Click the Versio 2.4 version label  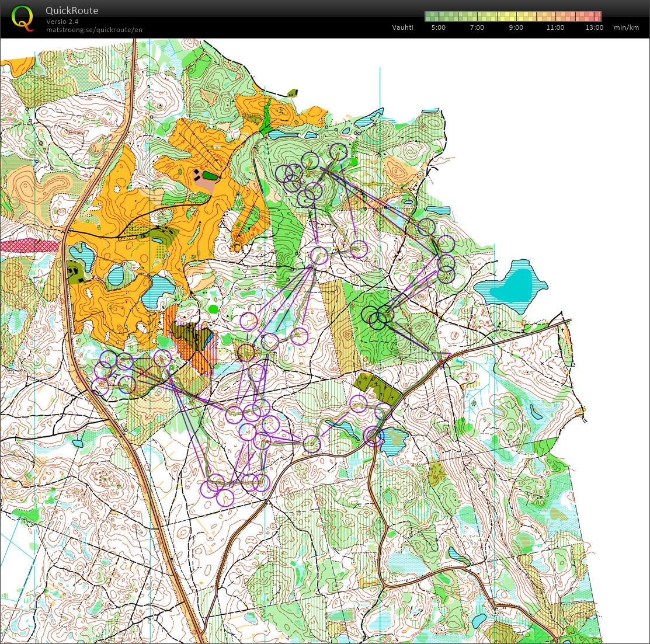click(62, 22)
